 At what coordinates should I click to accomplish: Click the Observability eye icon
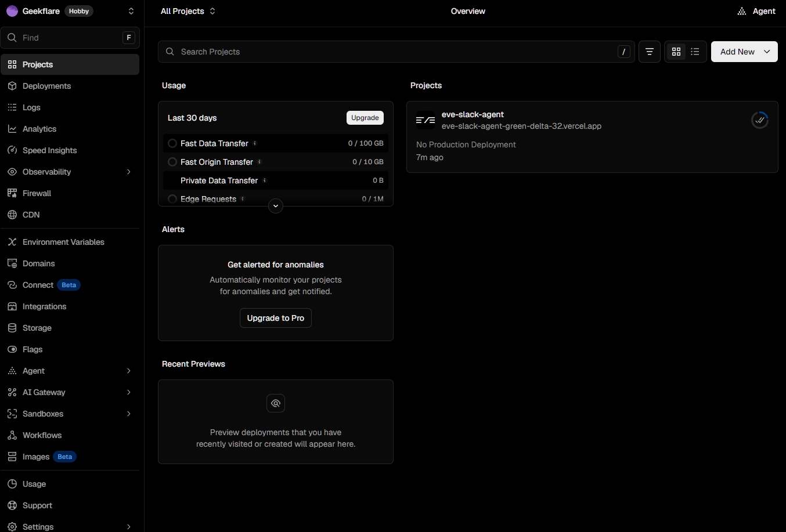12,172
